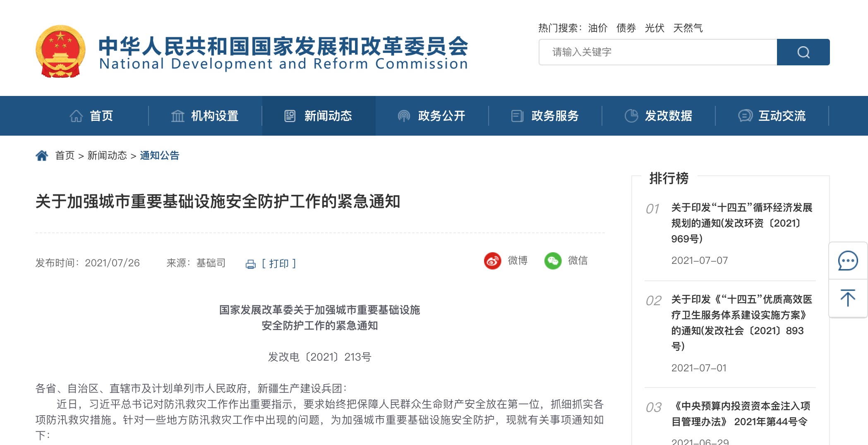Image resolution: width=868 pixels, height=445 pixels.
Task: Click the printer icon
Action: point(251,264)
